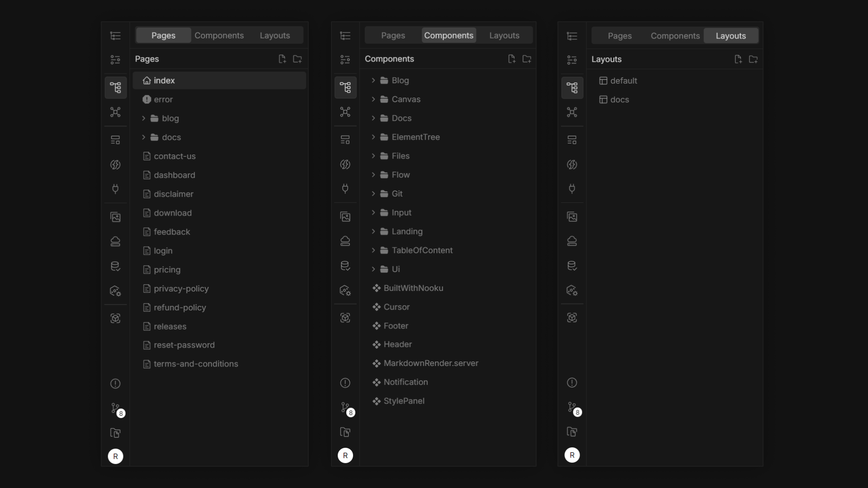Switch to the Pages tab in the right panel

pos(619,36)
